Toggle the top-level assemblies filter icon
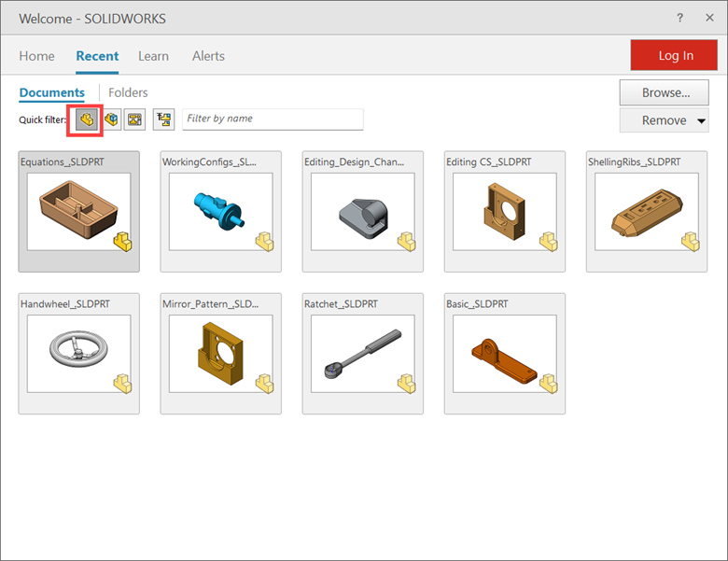This screenshot has width=728, height=561. [x=163, y=119]
